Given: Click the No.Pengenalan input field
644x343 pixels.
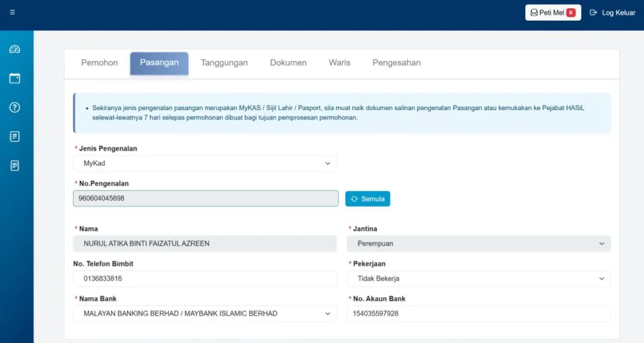Looking at the screenshot, I should pos(206,198).
